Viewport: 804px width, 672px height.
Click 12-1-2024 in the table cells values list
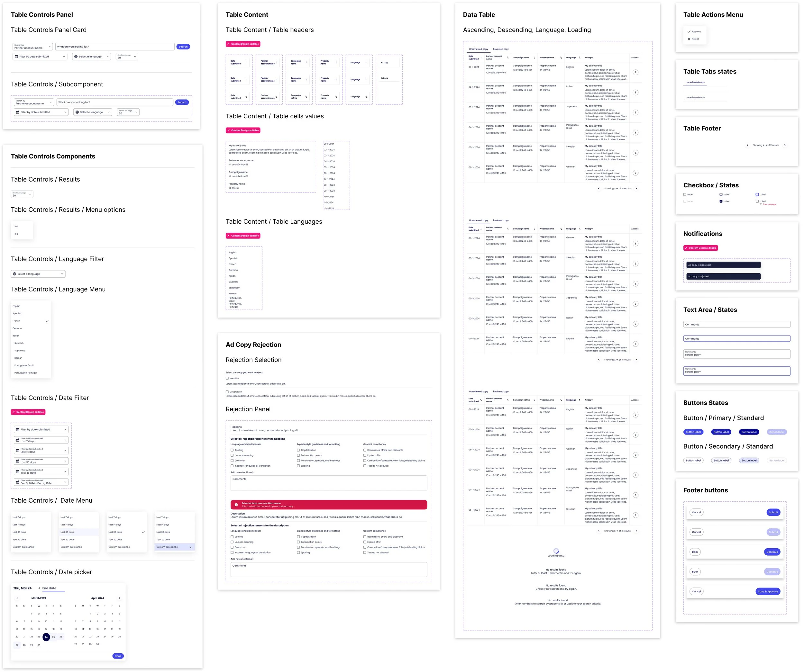tap(329, 209)
